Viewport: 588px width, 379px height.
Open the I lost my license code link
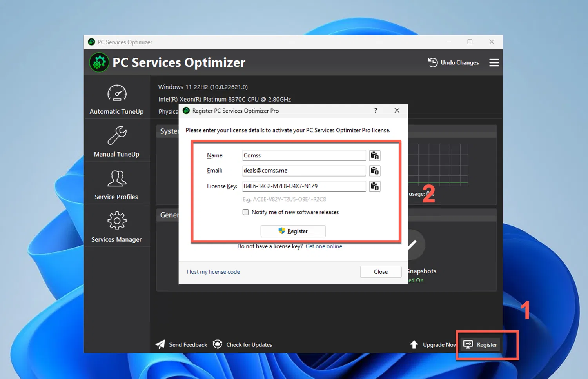(x=213, y=272)
